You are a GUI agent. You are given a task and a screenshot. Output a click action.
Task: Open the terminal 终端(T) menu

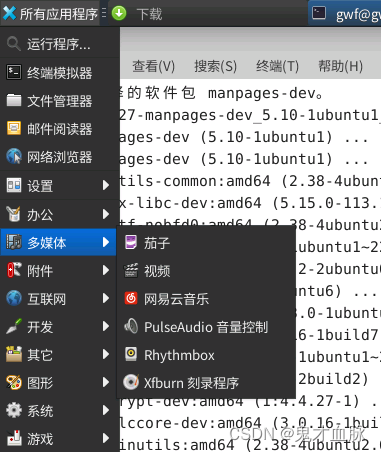(277, 66)
